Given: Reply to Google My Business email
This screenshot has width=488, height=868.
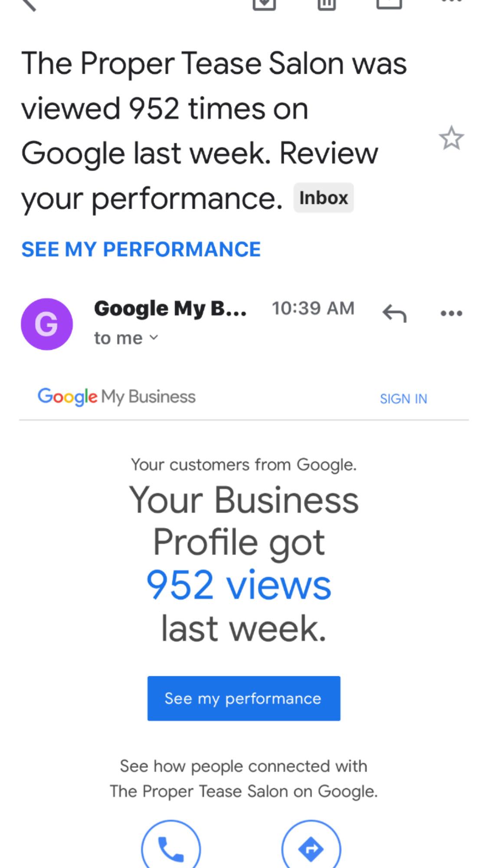Looking at the screenshot, I should click(394, 313).
